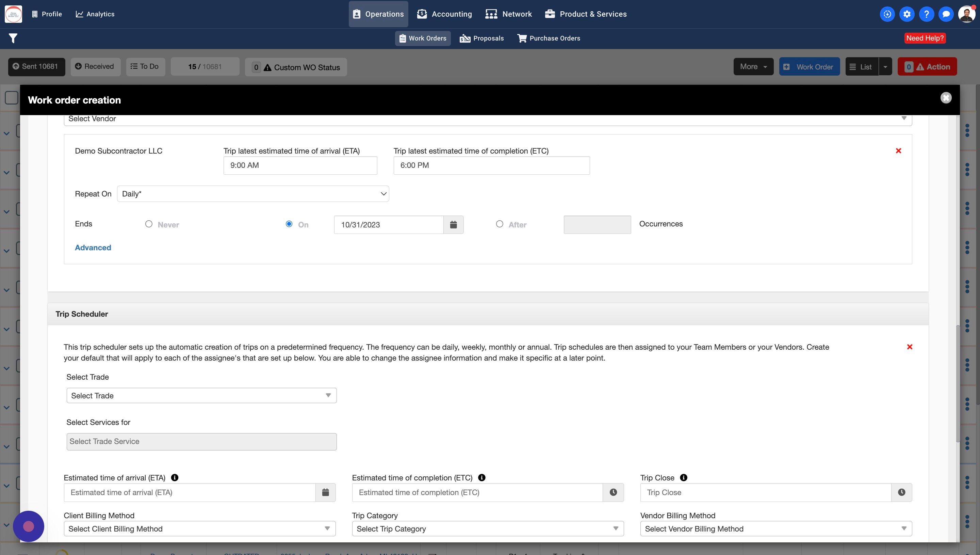
Task: Click the help question mark icon
Action: pyautogui.click(x=926, y=14)
